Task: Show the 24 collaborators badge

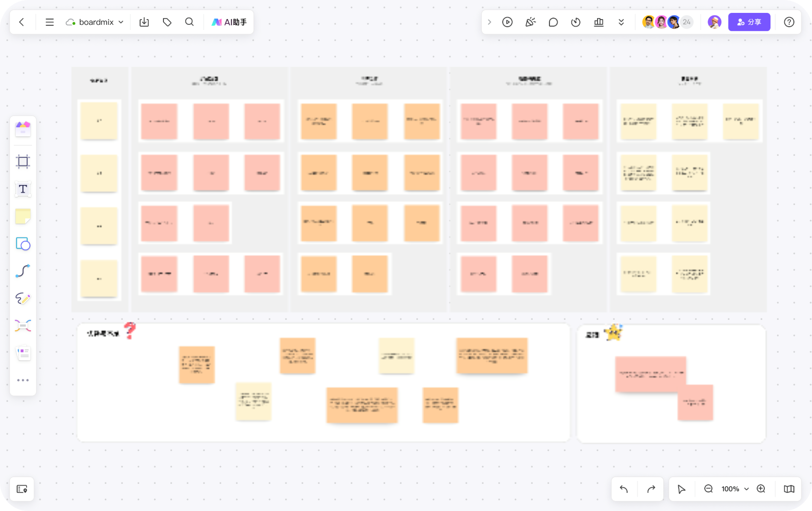Action: click(687, 22)
